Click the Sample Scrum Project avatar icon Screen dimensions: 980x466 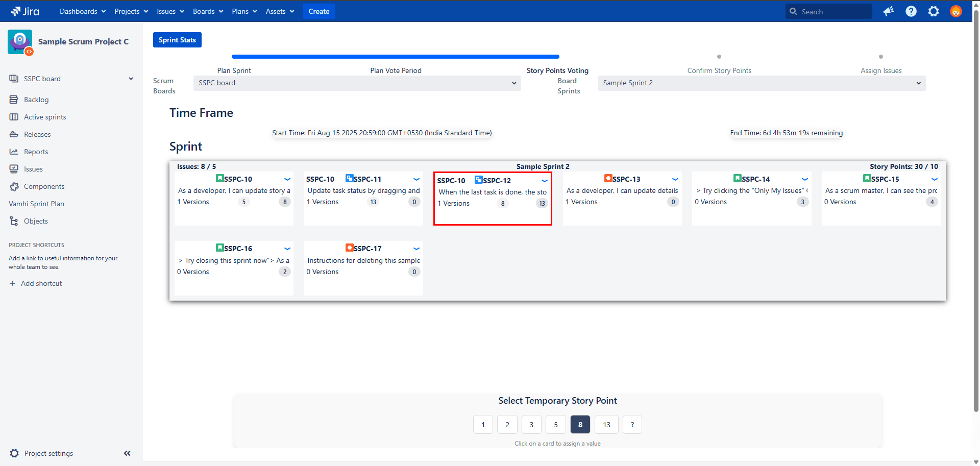[20, 42]
